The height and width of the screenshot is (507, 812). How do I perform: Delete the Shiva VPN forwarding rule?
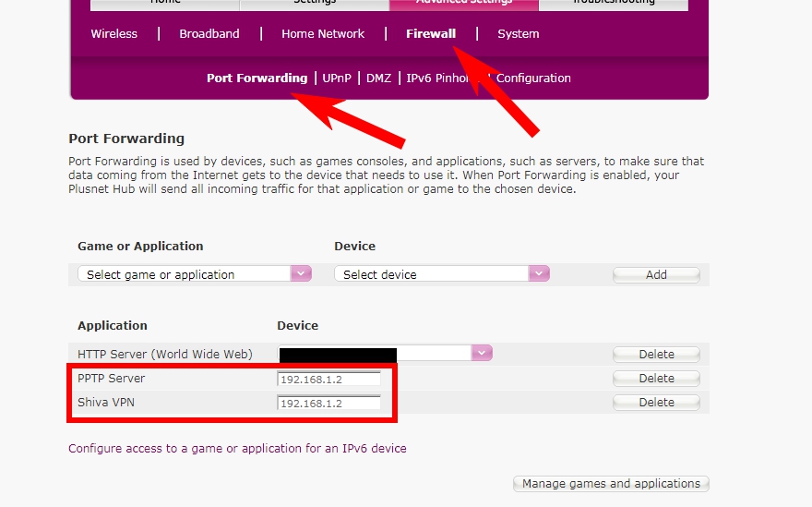(656, 403)
